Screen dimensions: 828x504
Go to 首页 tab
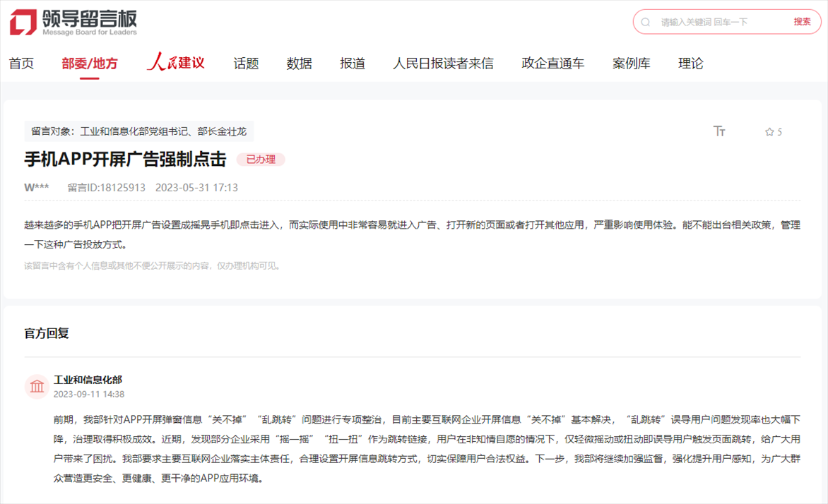(x=21, y=64)
